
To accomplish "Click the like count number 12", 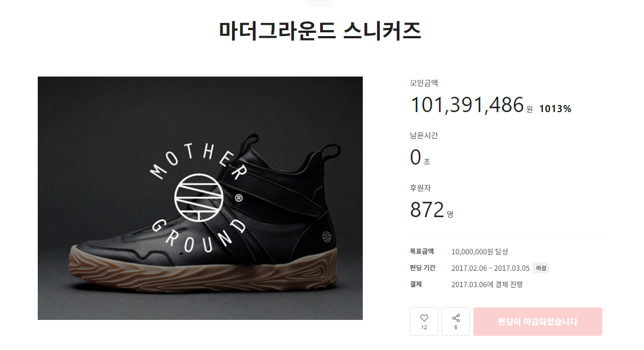I will 424,328.
